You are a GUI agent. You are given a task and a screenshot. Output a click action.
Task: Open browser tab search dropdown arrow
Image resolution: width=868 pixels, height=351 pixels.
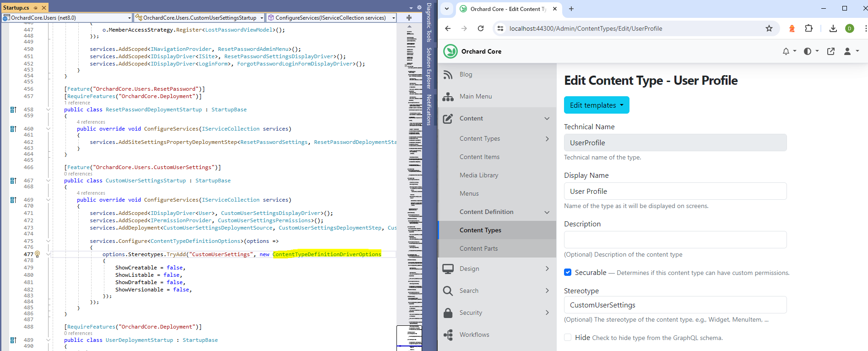447,9
